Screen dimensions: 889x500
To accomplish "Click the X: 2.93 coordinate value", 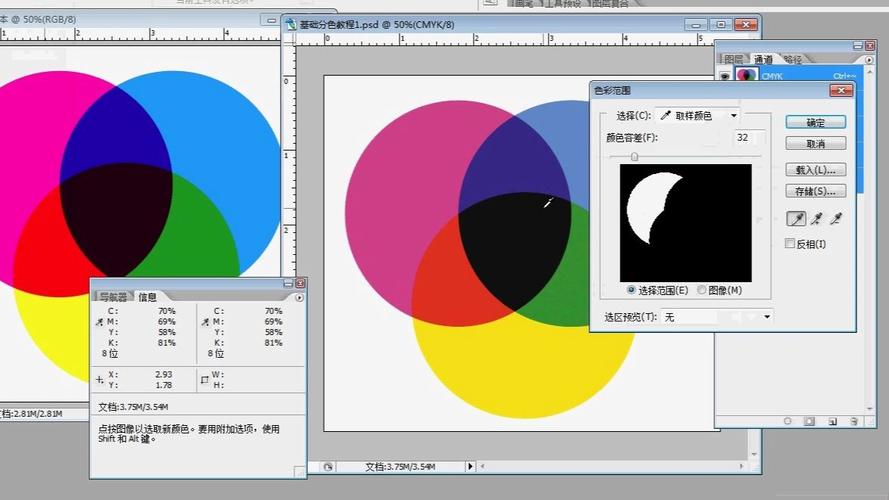I will (163, 374).
